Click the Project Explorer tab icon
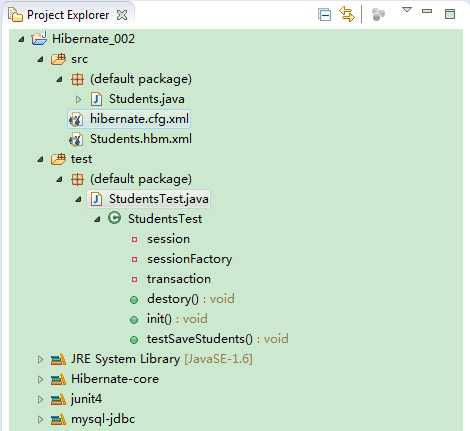Viewport: 470px width, 431px height. (x=15, y=15)
